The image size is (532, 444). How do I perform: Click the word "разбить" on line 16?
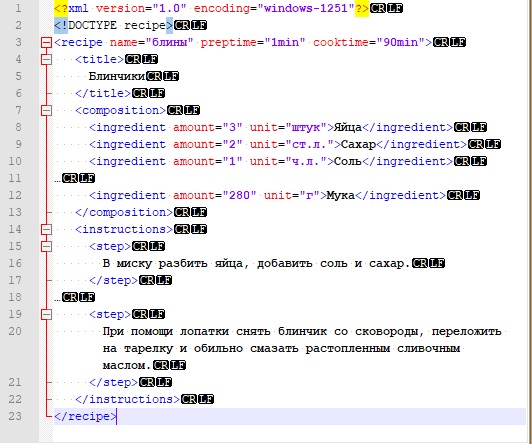183,264
